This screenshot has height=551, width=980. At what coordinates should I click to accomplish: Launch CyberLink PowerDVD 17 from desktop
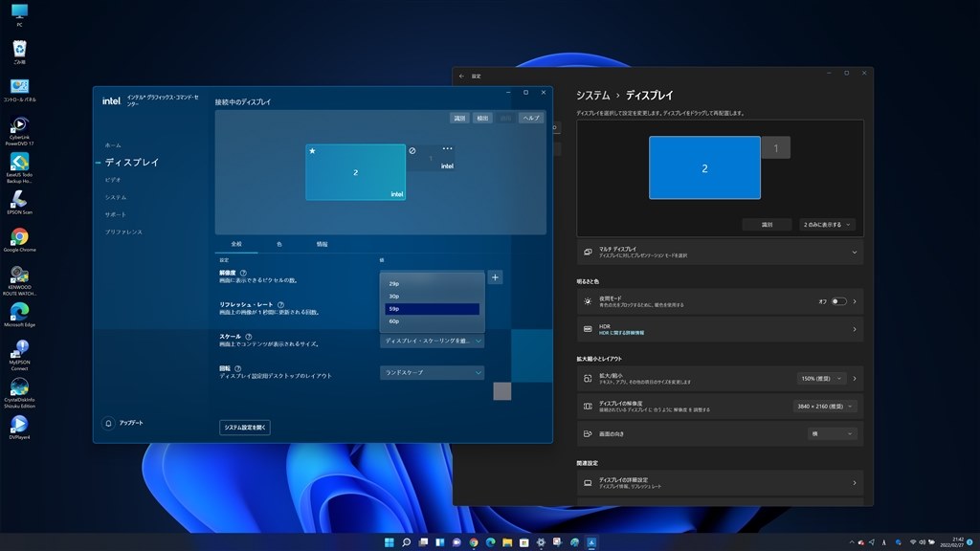[x=19, y=131]
